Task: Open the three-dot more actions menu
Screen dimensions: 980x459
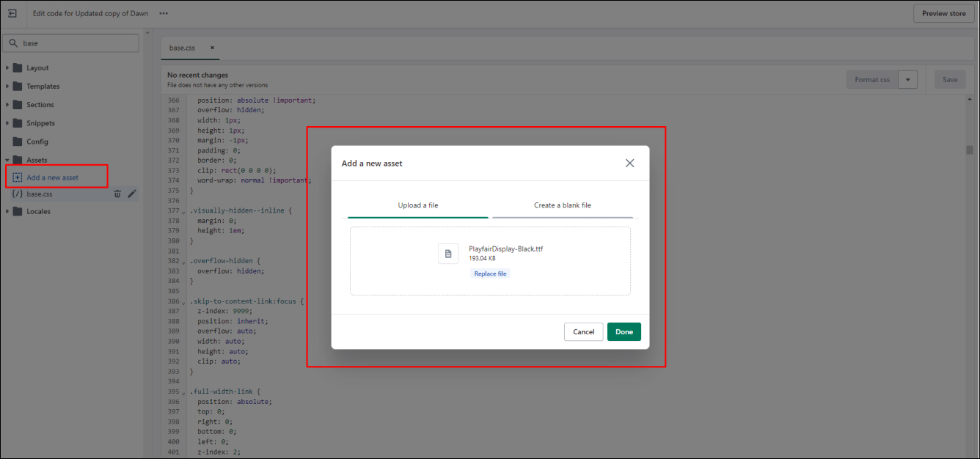Action: 164,13
